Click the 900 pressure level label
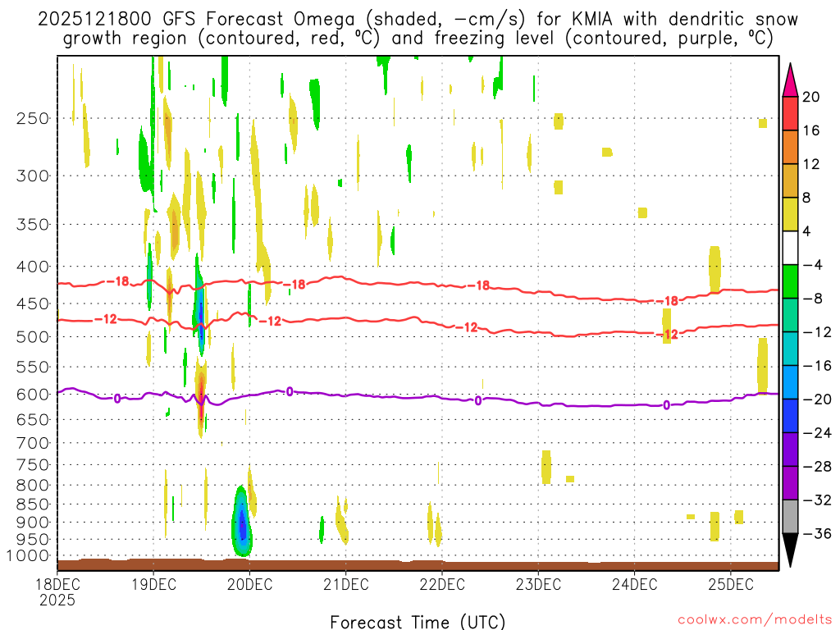This screenshot has height=630, width=840. click(x=33, y=523)
